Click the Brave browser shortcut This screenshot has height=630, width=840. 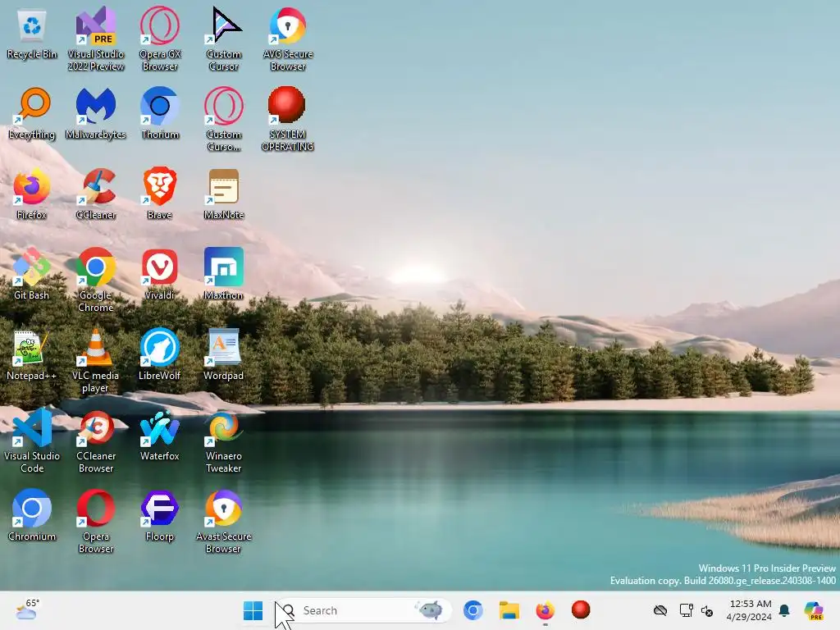pyautogui.click(x=160, y=194)
